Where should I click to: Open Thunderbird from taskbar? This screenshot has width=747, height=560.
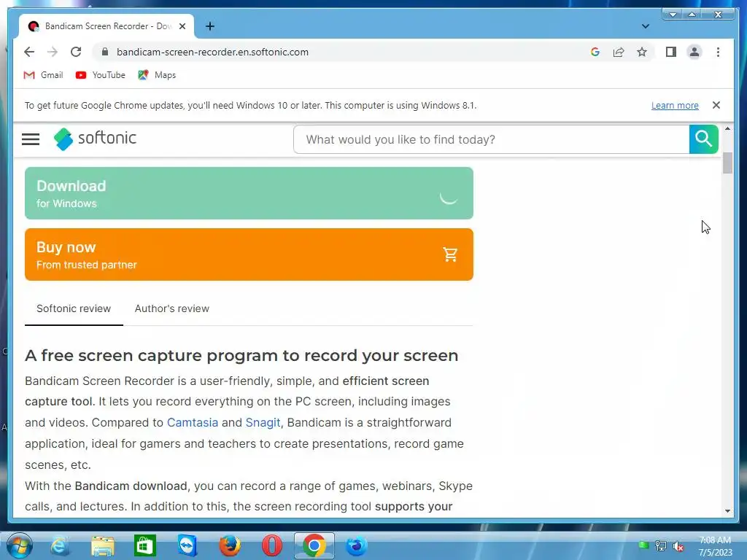click(356, 545)
